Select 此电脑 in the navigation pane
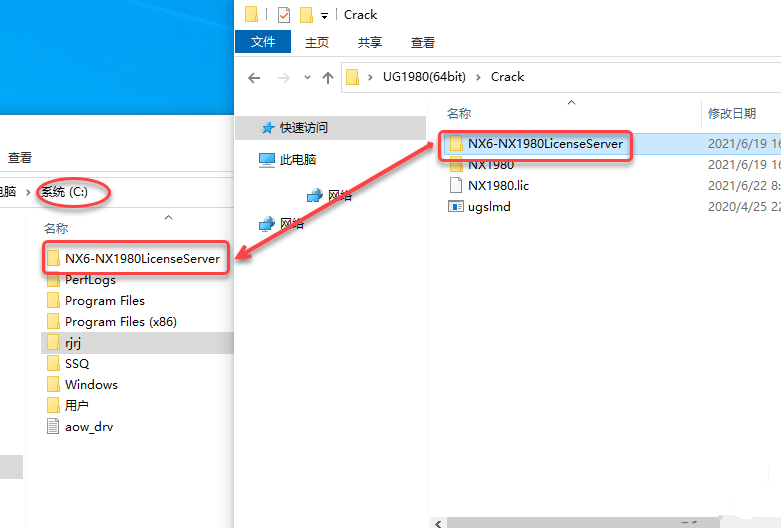The image size is (781, 528). point(298,159)
